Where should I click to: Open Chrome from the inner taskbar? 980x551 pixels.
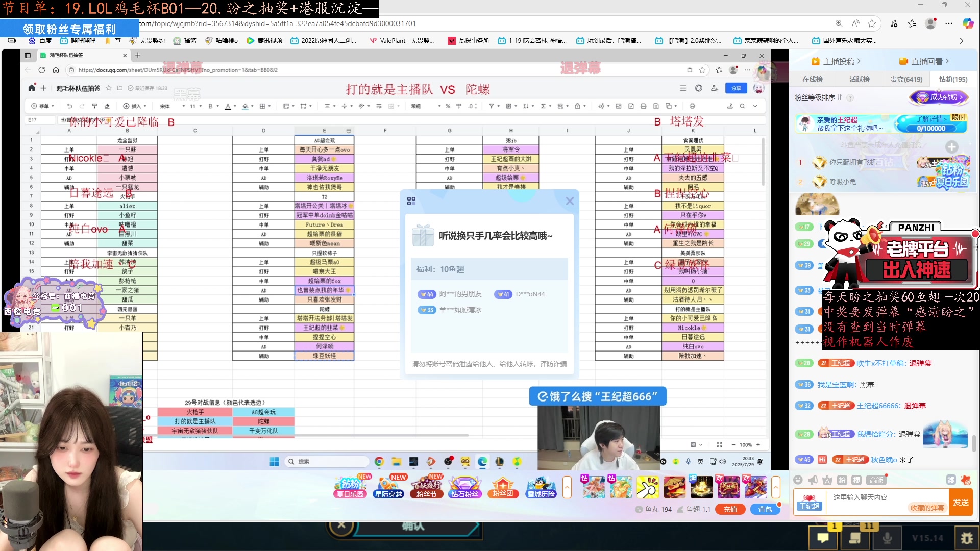[x=379, y=461]
